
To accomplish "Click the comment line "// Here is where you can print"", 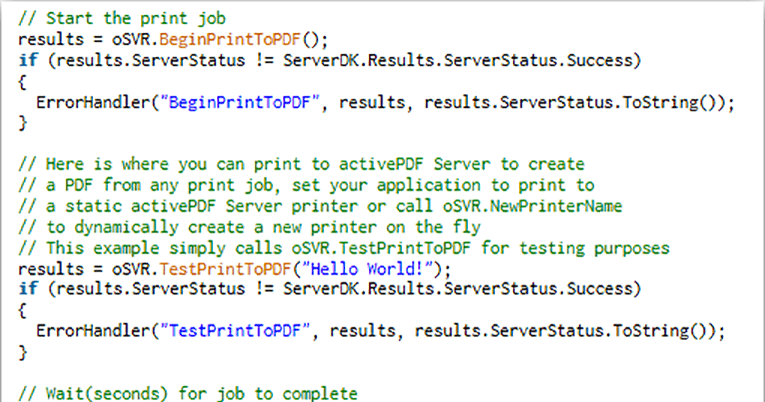I will (x=301, y=164).
